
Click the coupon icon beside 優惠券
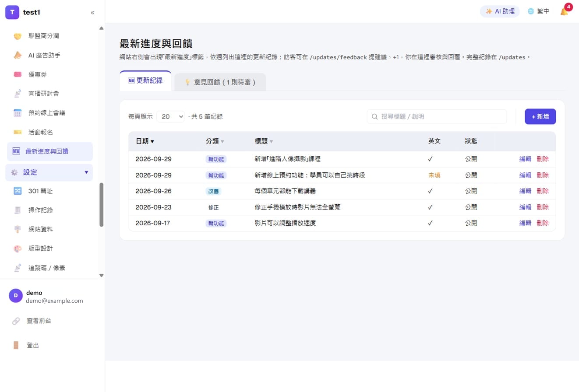click(x=18, y=74)
